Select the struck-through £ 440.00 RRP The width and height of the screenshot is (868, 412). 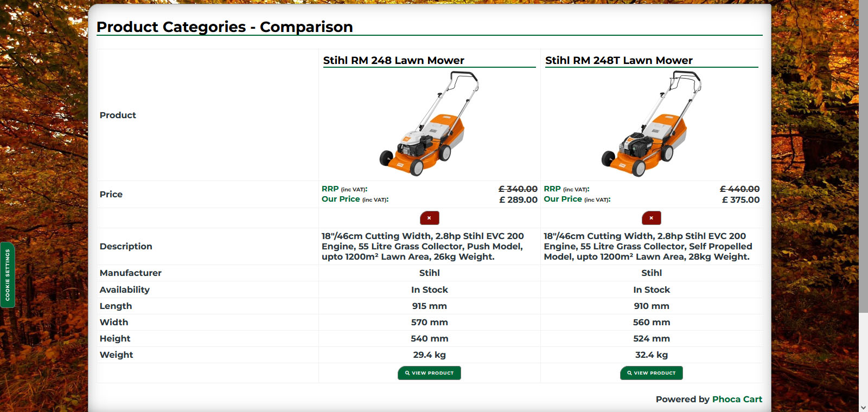(x=740, y=189)
